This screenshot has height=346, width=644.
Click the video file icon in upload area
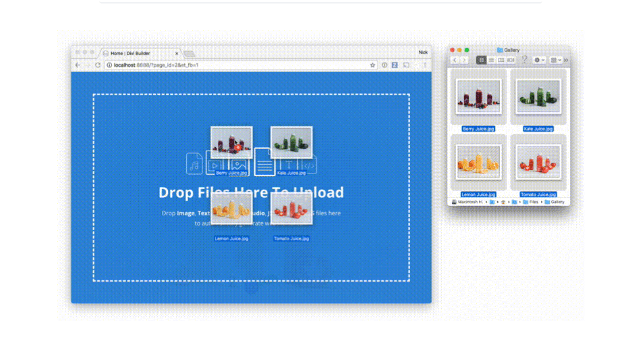click(x=214, y=165)
